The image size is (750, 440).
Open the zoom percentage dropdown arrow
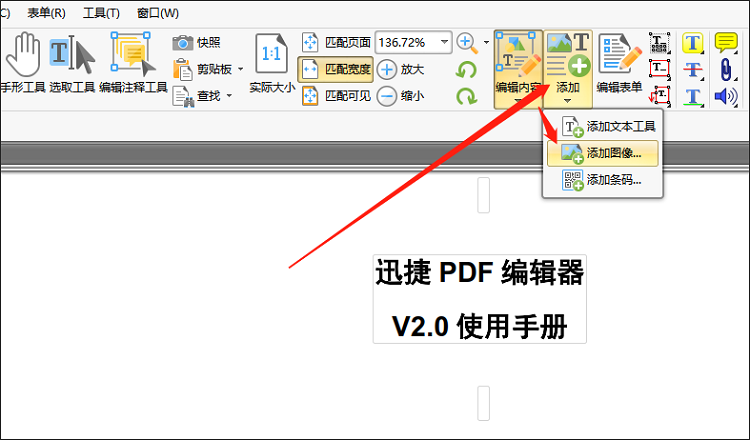click(444, 43)
